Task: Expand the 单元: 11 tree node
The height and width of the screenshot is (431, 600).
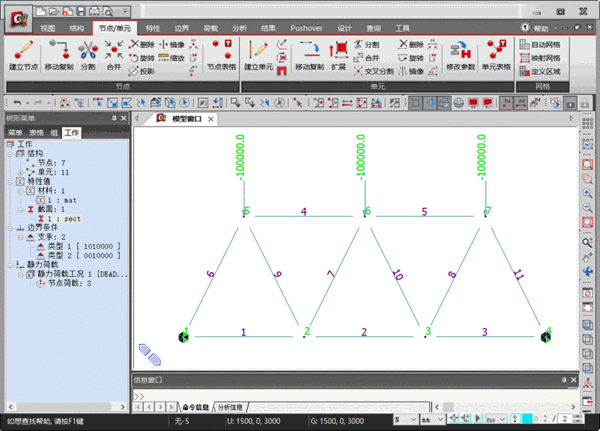Action: (20, 173)
